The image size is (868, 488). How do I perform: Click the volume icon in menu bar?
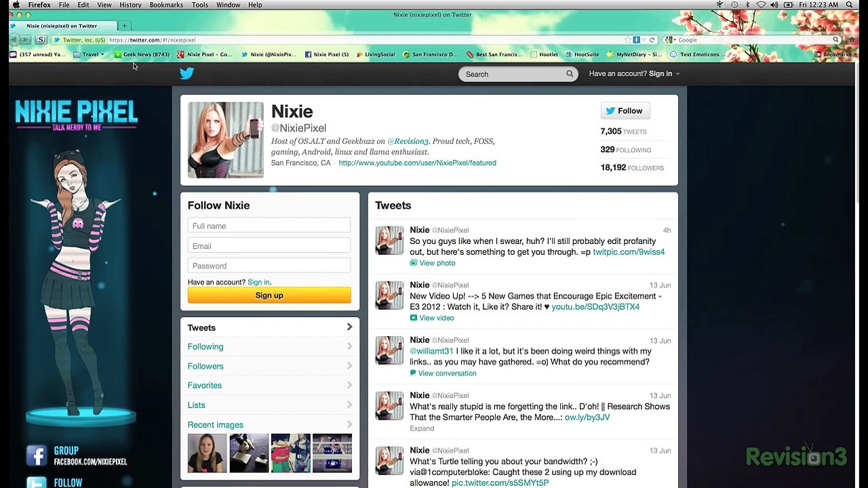click(774, 5)
